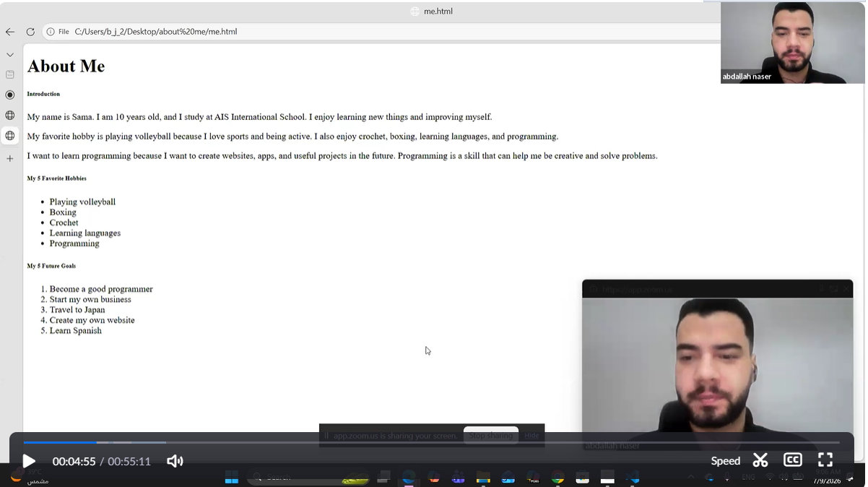Hide the Zoom sharing notification banner
The image size is (868, 487).
coord(531,436)
